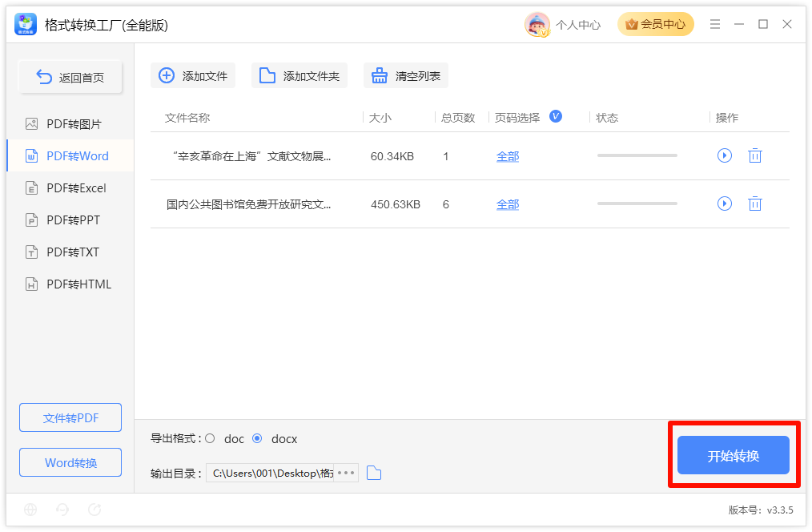The image size is (812, 532).
Task: Open the user avatar profile icon
Action: [537, 24]
